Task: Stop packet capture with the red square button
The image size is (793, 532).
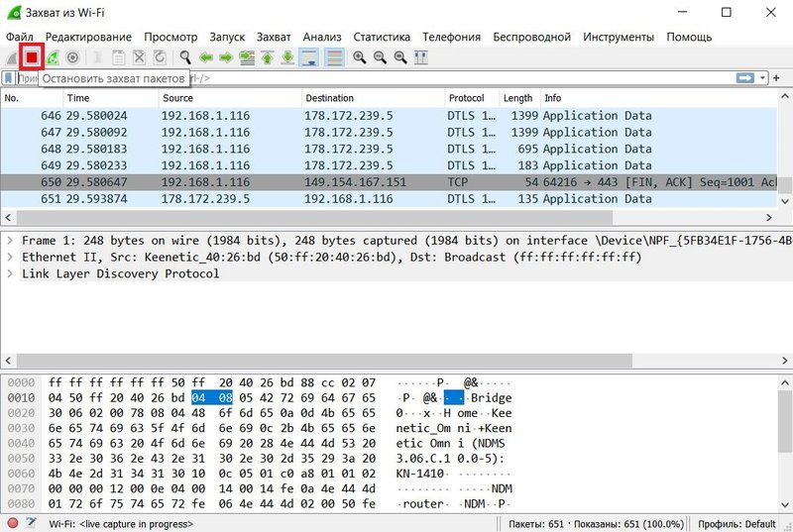Action: (x=32, y=57)
